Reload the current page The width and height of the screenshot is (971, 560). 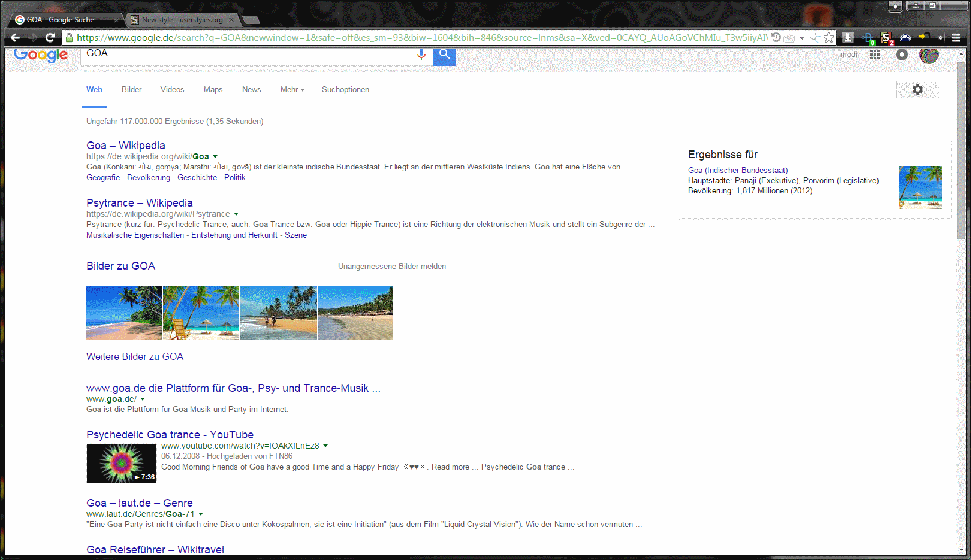click(50, 38)
